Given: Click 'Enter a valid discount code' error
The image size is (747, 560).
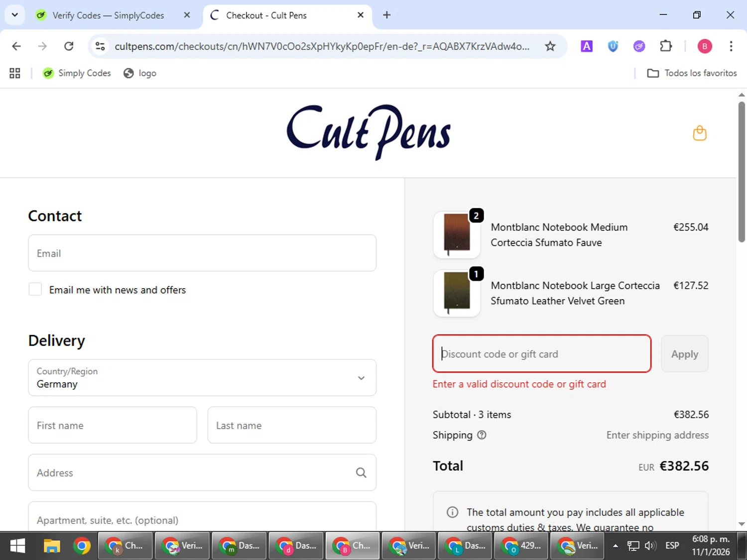Looking at the screenshot, I should [519, 384].
